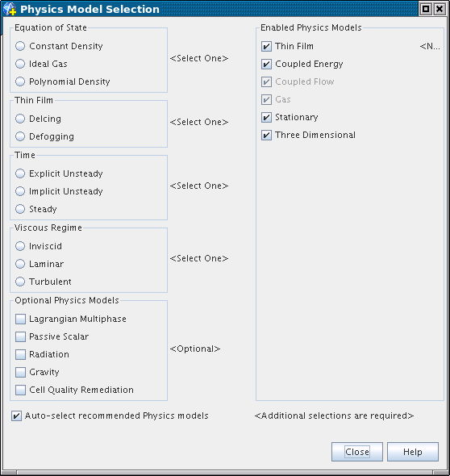The height and width of the screenshot is (476, 450).
Task: Click the Physics Model Selection title icon
Action: point(10,9)
